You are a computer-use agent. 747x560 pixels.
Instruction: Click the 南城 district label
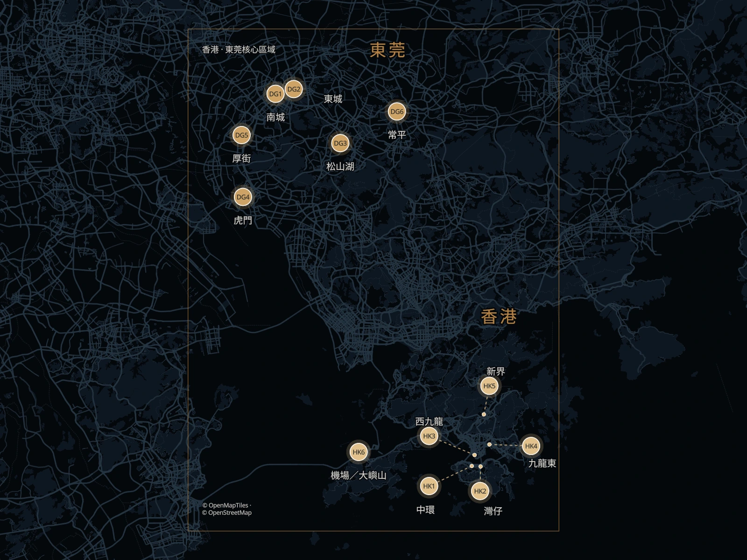click(275, 117)
